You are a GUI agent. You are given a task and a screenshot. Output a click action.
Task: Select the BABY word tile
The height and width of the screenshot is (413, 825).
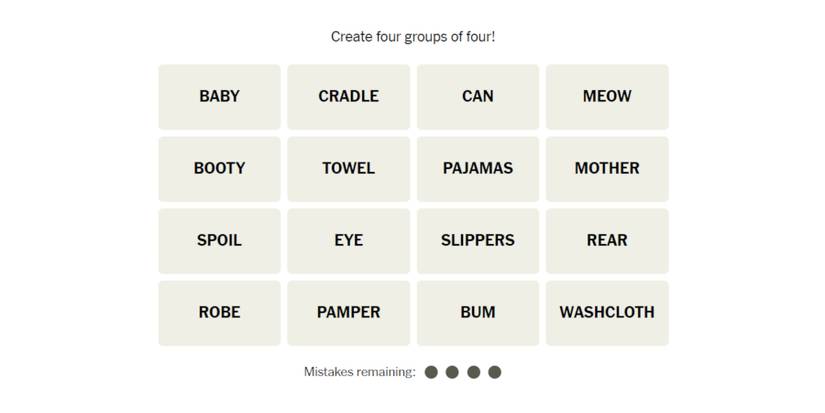pyautogui.click(x=219, y=97)
